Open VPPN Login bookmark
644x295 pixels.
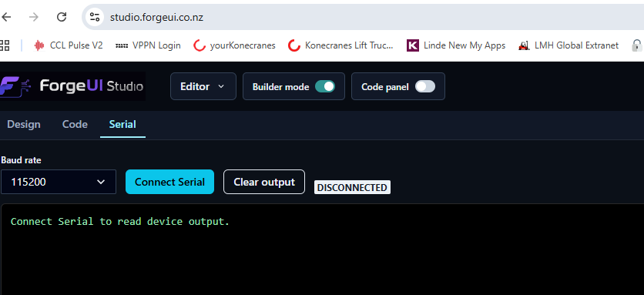click(x=148, y=45)
